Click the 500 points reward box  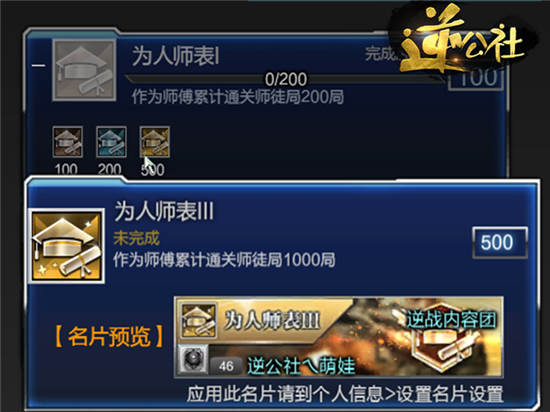click(x=500, y=242)
